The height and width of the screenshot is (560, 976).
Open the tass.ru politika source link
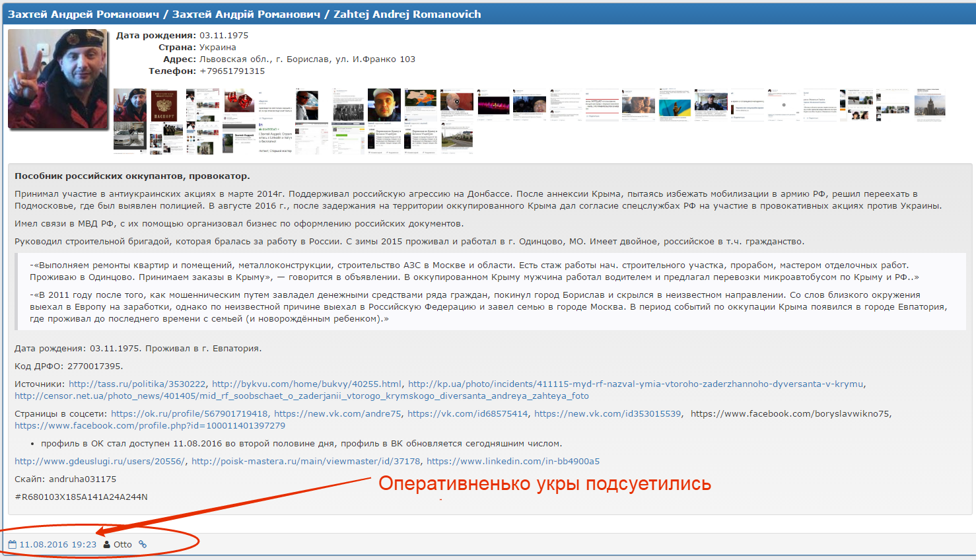(x=137, y=384)
